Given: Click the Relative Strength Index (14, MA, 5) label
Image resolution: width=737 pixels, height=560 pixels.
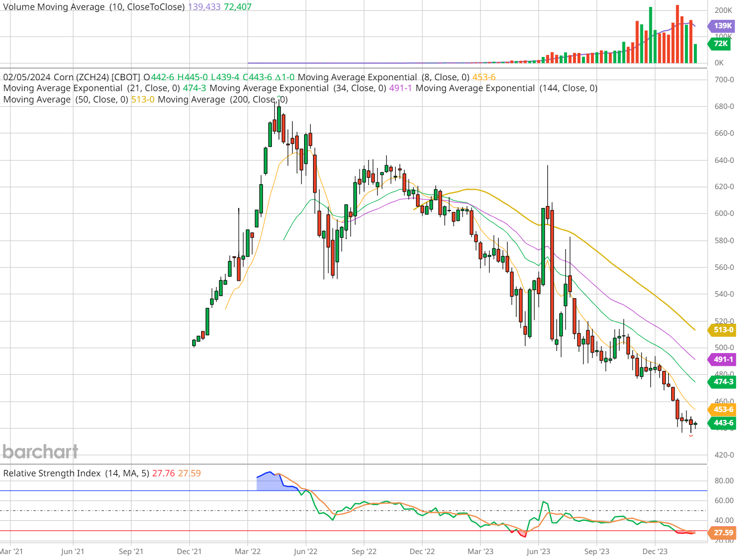Looking at the screenshot, I should coord(76,473).
